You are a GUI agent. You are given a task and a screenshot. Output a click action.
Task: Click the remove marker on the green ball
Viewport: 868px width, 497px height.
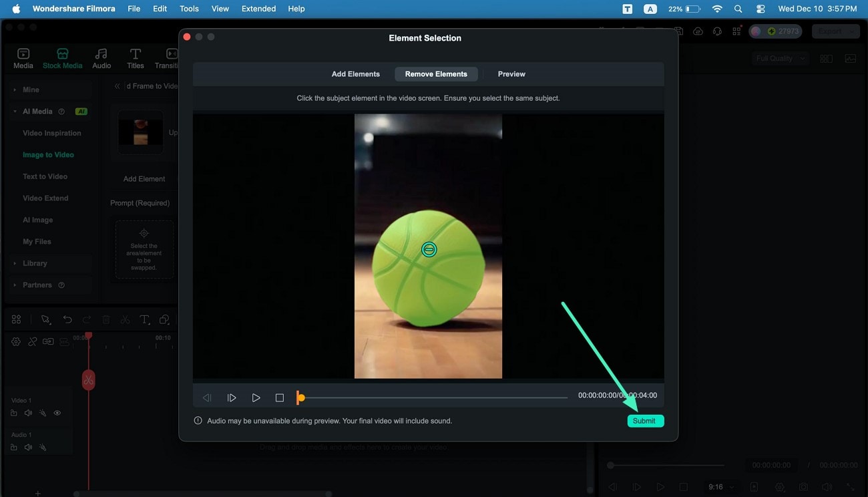(429, 249)
